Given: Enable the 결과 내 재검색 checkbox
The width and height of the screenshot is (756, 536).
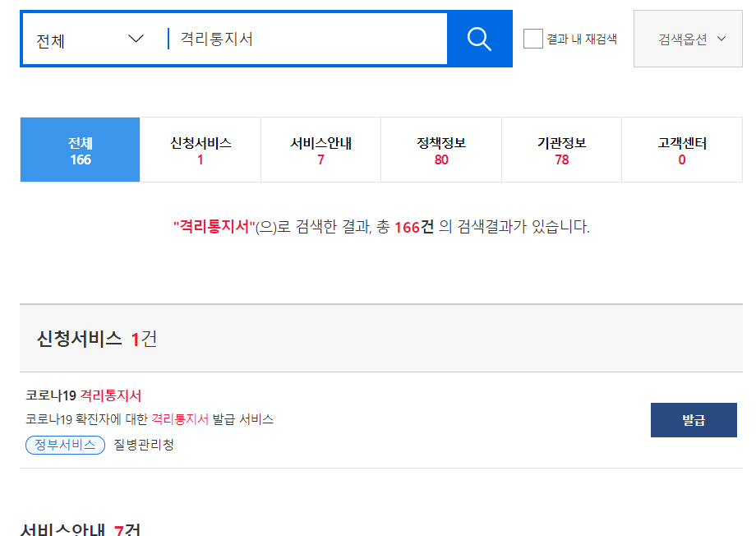Looking at the screenshot, I should (x=532, y=38).
